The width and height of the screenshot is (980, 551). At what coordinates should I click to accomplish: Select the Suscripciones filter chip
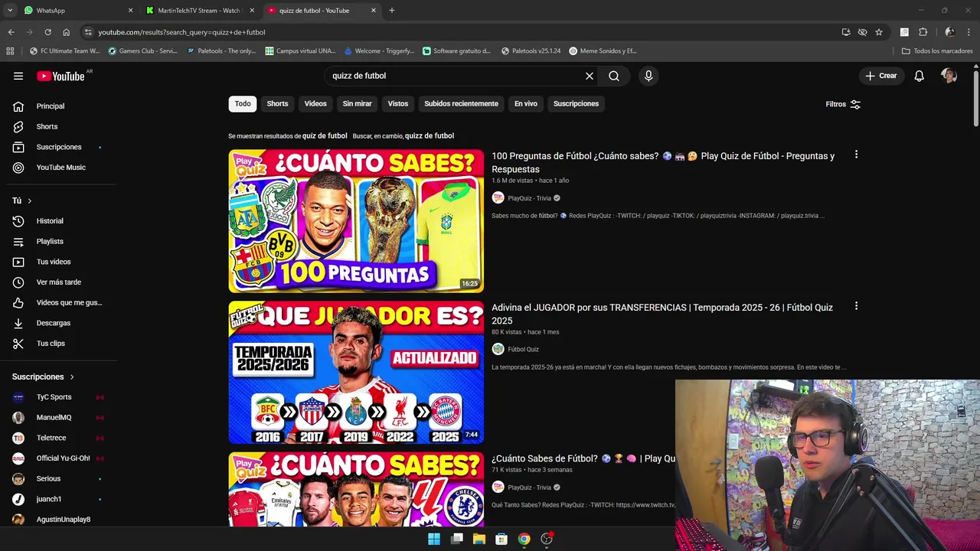pyautogui.click(x=576, y=104)
